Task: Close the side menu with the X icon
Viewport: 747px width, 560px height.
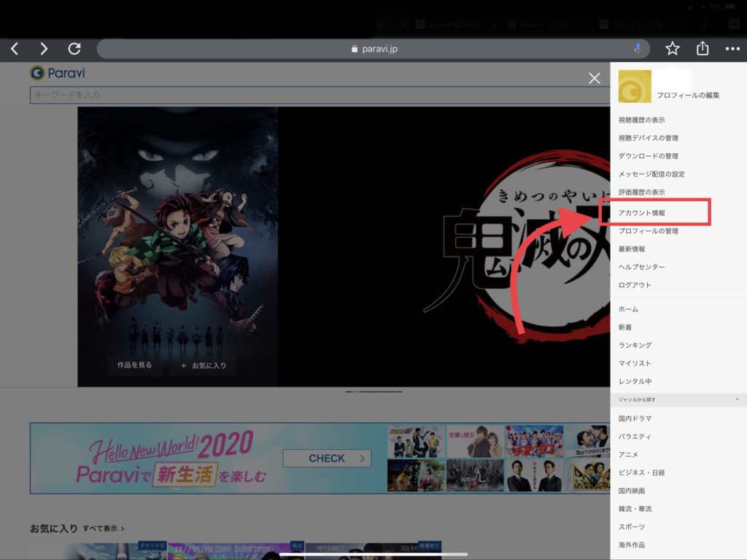Action: (594, 78)
